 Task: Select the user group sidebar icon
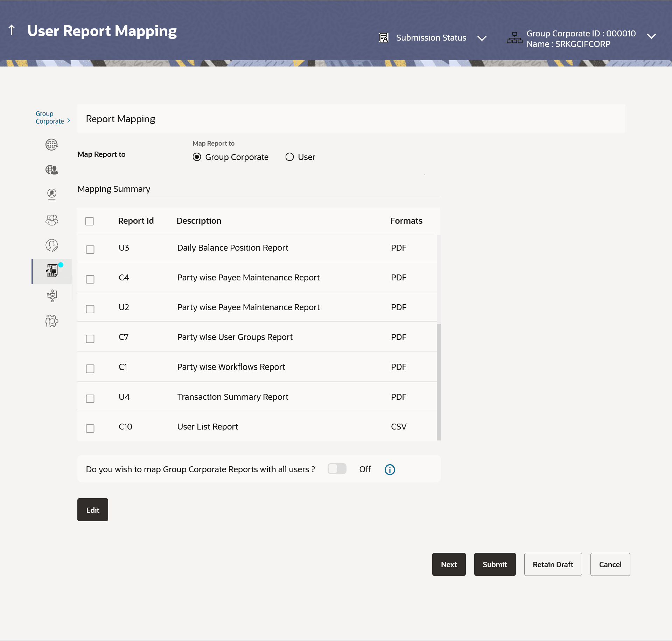coord(52,220)
